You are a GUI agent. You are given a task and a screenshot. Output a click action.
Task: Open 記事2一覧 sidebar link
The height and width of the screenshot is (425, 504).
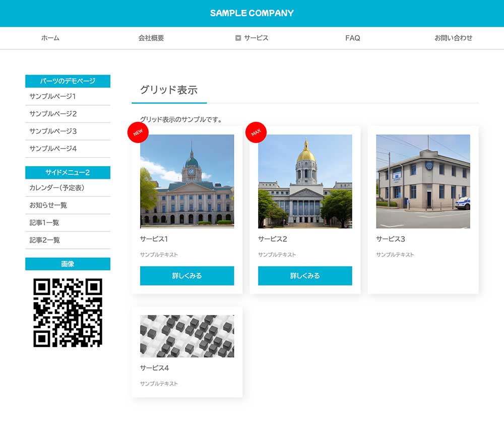pos(68,240)
